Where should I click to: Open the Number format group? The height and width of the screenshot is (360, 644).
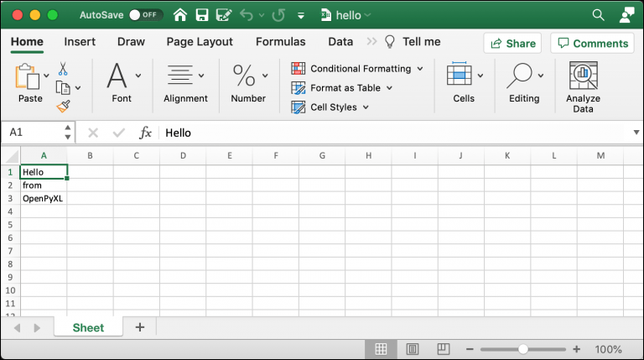(x=248, y=83)
